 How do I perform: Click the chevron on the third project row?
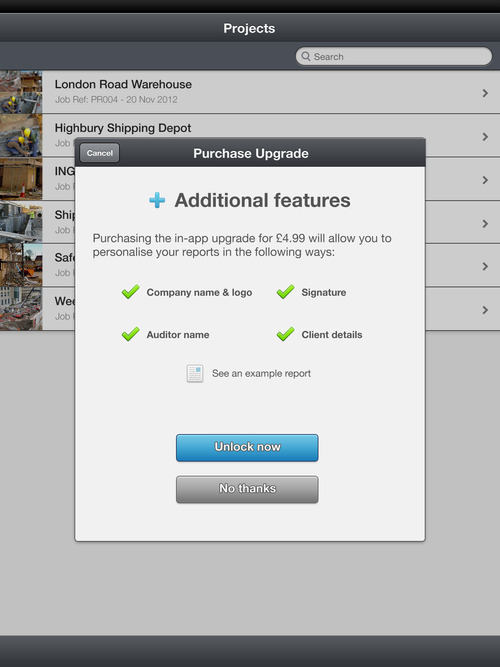click(485, 180)
